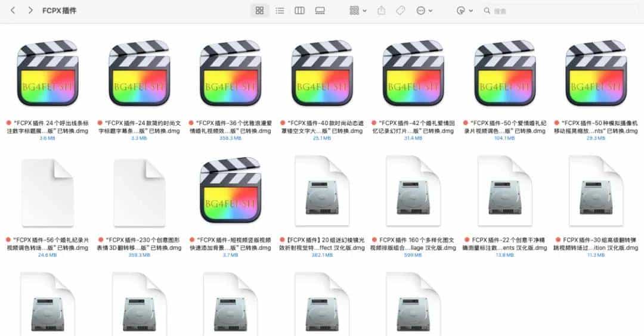Viewport: 644px width, 336px height.
Task: Switch to gallery view
Action: (320, 11)
